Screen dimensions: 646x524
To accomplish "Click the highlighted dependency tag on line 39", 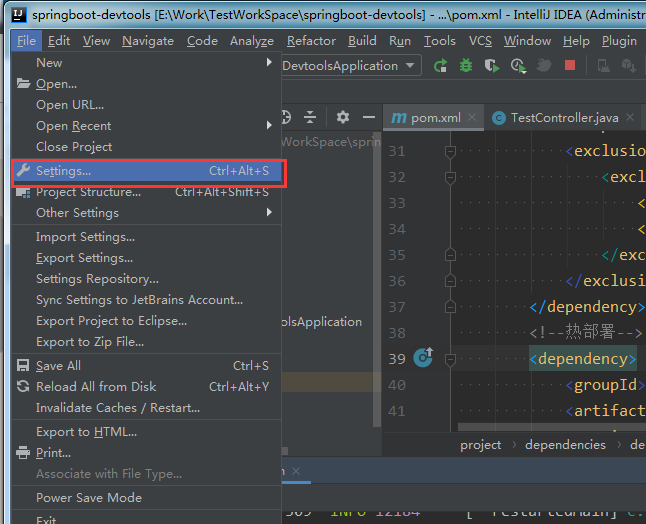I will (583, 359).
